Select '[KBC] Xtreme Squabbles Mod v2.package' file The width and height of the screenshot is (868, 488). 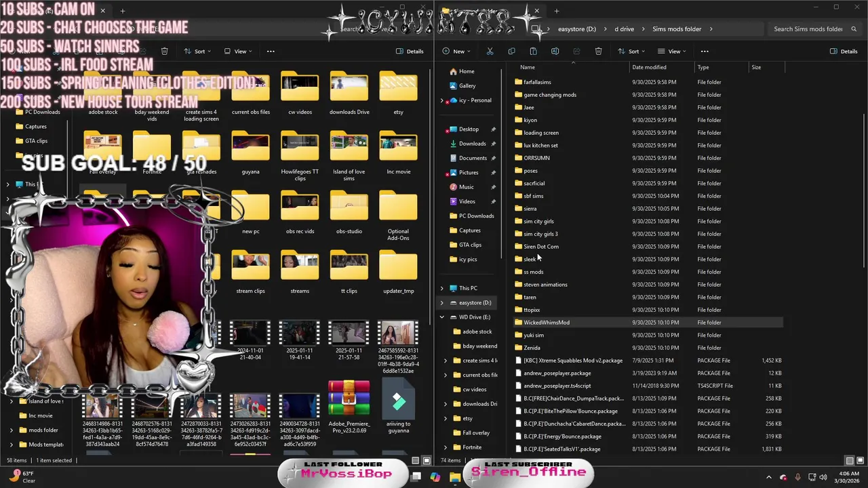tap(648, 361)
